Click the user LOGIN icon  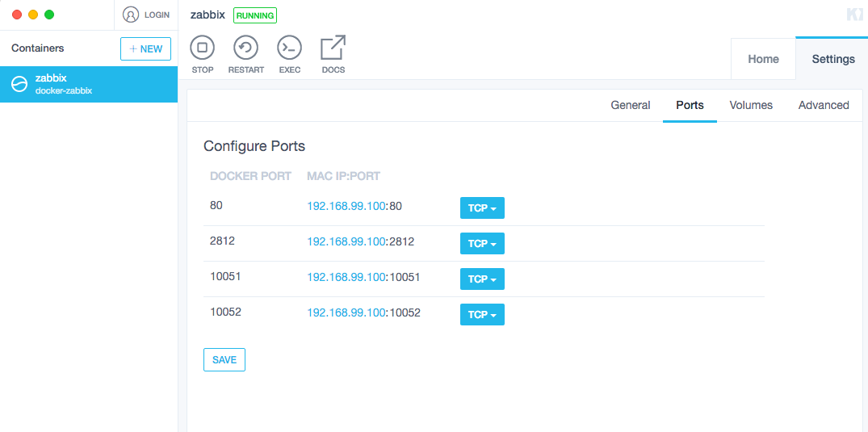(131, 15)
